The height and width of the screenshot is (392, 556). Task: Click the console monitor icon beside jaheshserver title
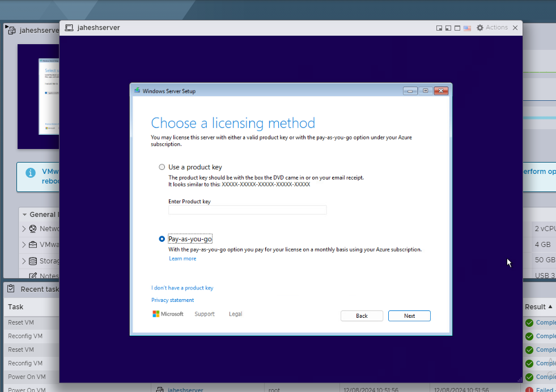(69, 28)
